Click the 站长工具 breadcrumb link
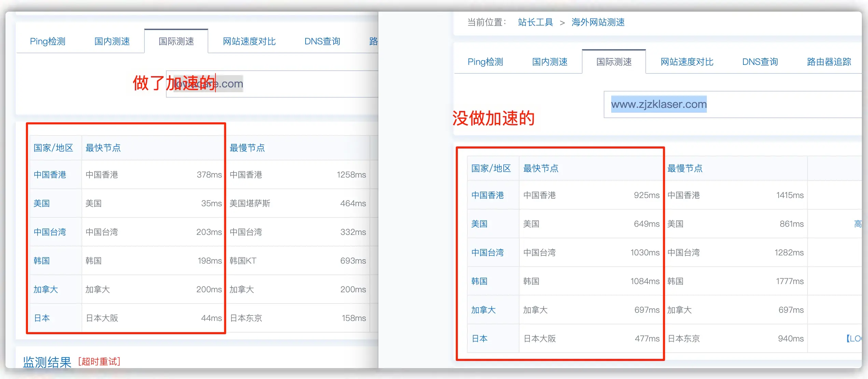The width and height of the screenshot is (868, 379). (535, 22)
